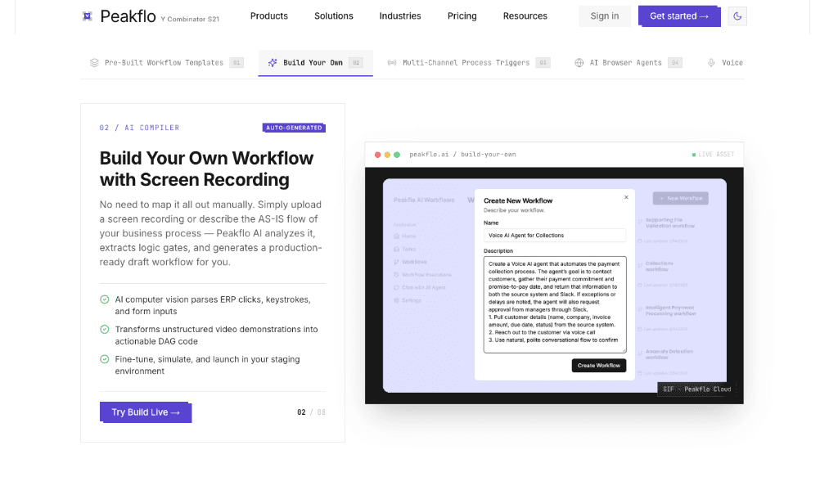Click the broadcast icon of Multi-Channel Triggers

point(392,62)
